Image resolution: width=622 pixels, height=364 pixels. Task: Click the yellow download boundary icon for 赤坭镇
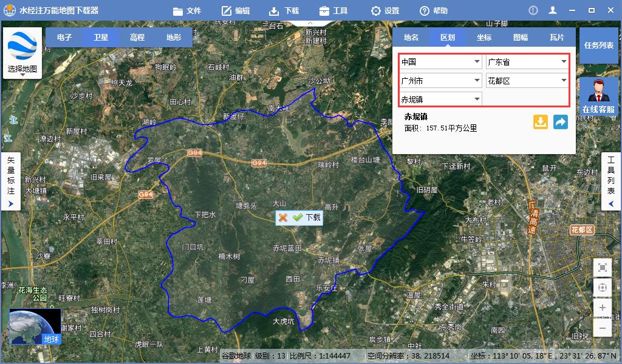coord(540,122)
